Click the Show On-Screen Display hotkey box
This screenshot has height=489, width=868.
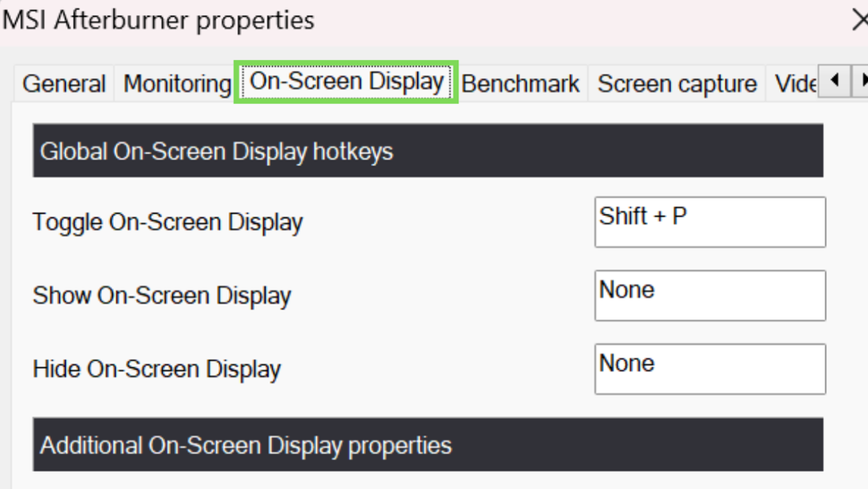click(x=710, y=296)
